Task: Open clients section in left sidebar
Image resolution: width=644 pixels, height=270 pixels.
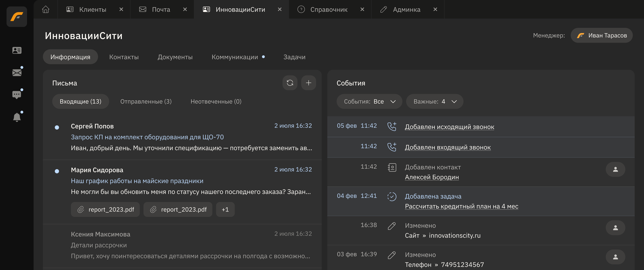Action: tap(17, 50)
